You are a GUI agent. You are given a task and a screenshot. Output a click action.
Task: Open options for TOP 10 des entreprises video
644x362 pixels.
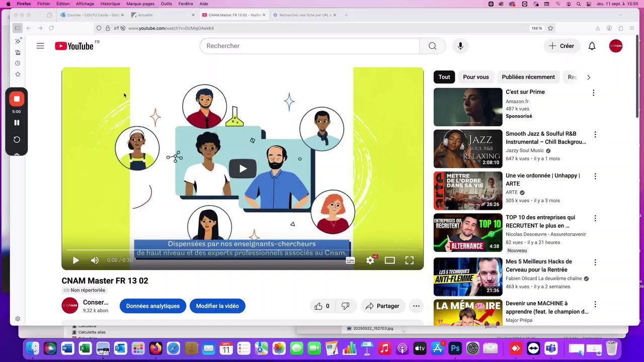click(595, 218)
